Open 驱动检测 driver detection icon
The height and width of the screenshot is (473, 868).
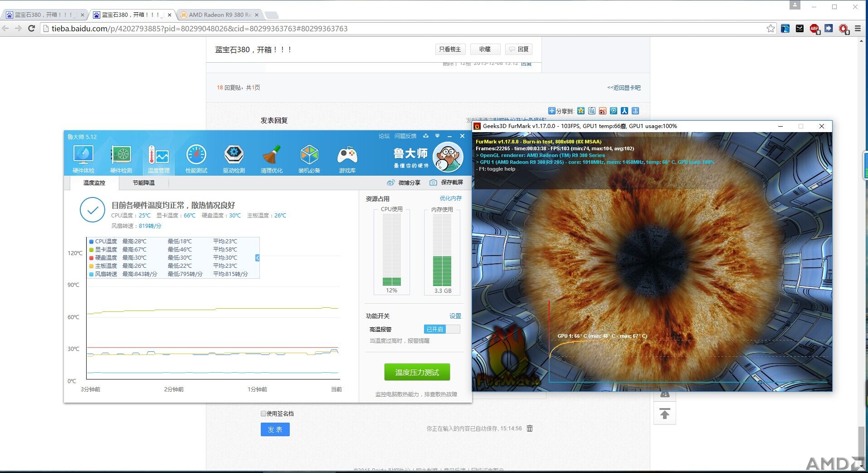[x=234, y=159]
